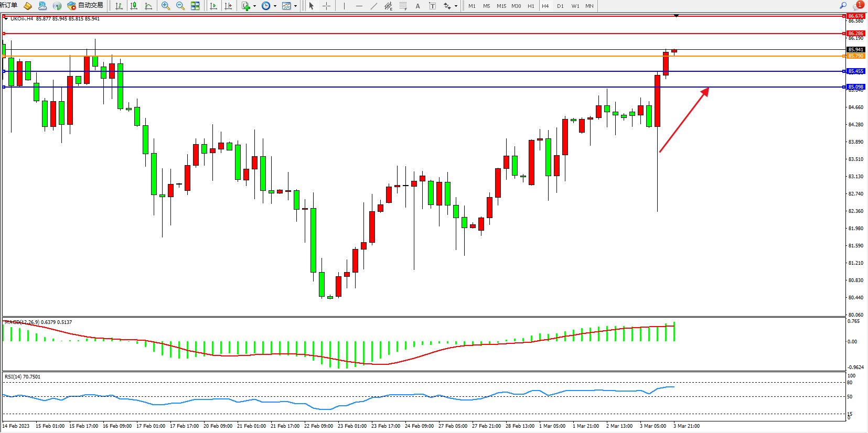Select the trendline drawing tool
Viewport: 868px width, 433px height.
coord(373,6)
